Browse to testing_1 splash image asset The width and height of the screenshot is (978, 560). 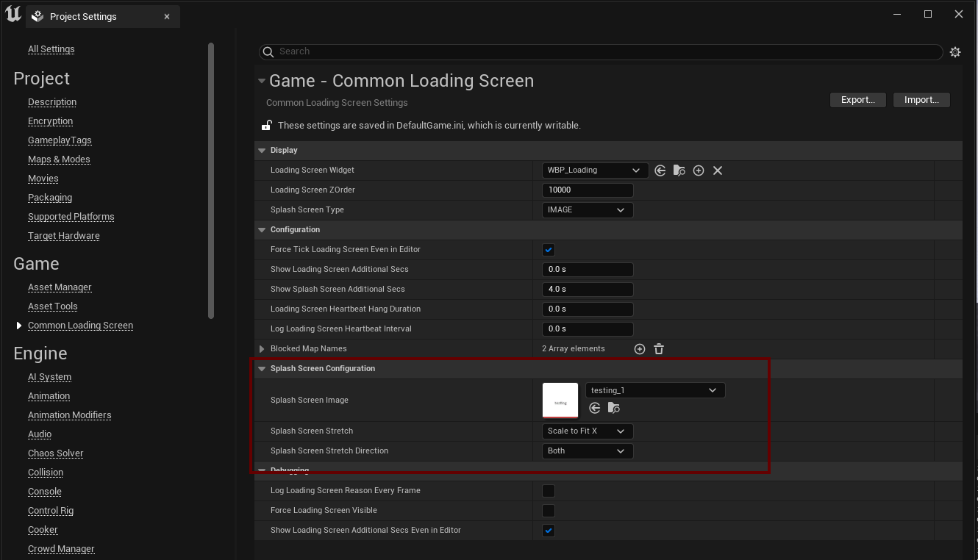614,408
